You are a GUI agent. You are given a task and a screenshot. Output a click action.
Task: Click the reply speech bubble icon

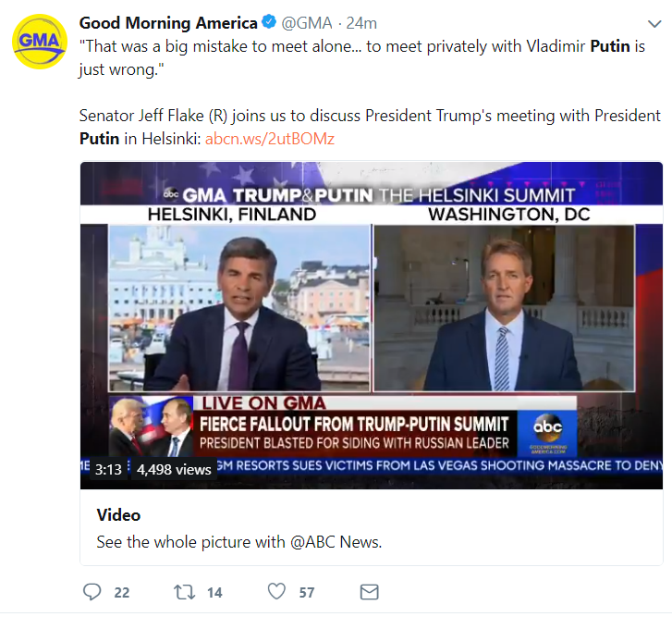92,592
